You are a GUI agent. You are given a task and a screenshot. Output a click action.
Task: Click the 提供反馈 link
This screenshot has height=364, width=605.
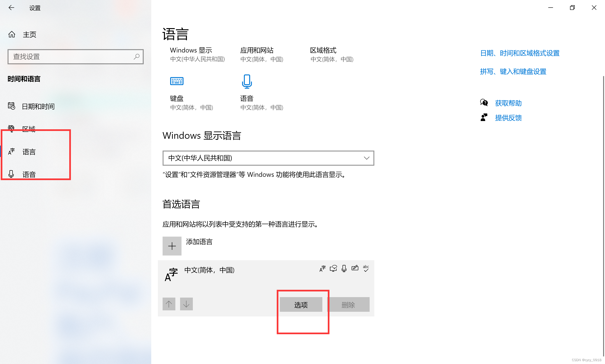point(508,118)
